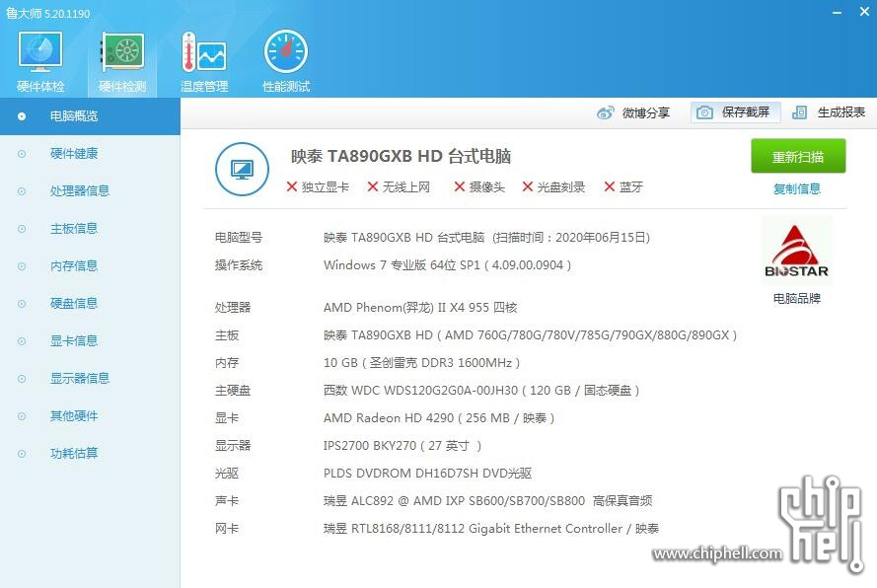This screenshot has height=588, width=877.
Task: Click the 声卡 row label
Action: coord(227,501)
